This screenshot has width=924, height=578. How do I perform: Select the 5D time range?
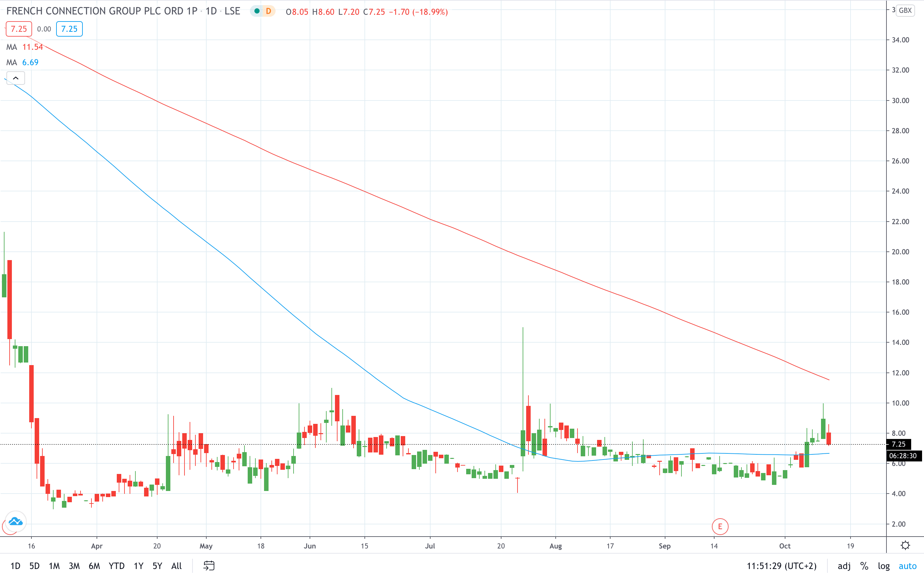pyautogui.click(x=34, y=566)
